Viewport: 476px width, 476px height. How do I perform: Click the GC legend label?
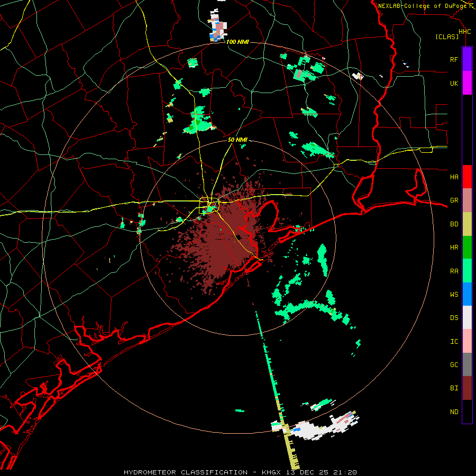[454, 364]
